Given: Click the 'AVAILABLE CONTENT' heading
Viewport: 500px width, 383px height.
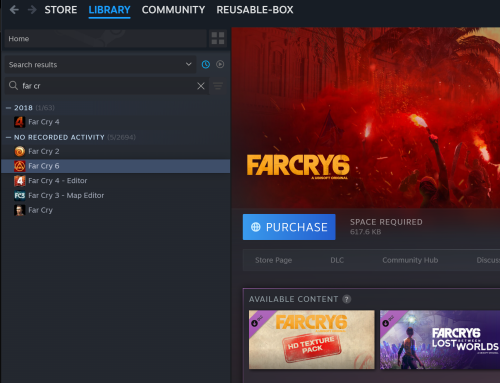Looking at the screenshot, I should point(293,299).
